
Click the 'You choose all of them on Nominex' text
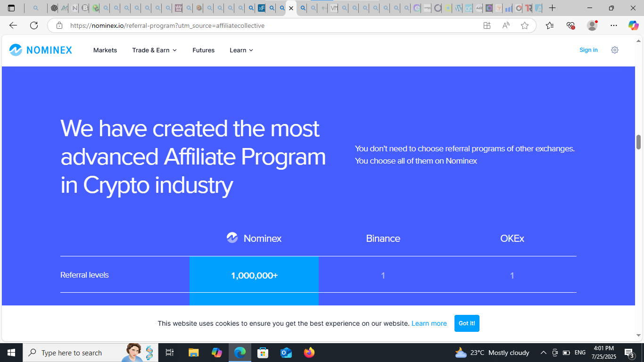416,161
